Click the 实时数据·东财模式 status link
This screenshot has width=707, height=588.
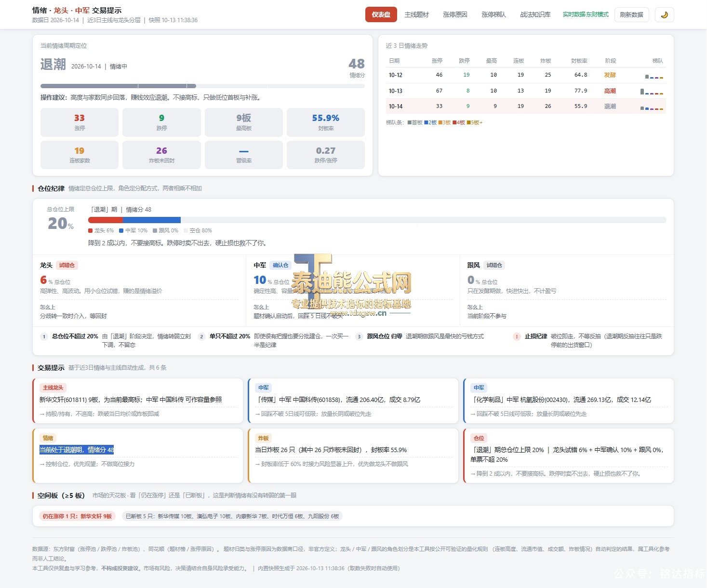pos(586,14)
